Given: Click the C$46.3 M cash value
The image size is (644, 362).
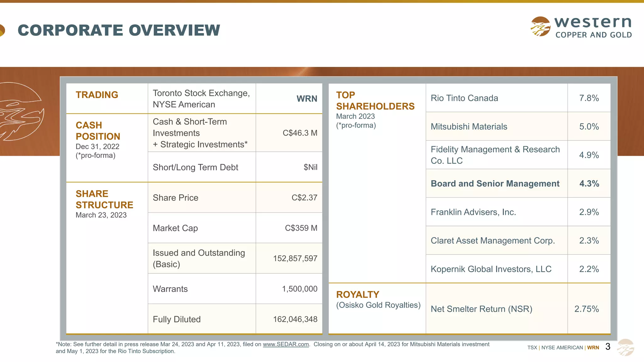Looking at the screenshot, I should tap(300, 133).
